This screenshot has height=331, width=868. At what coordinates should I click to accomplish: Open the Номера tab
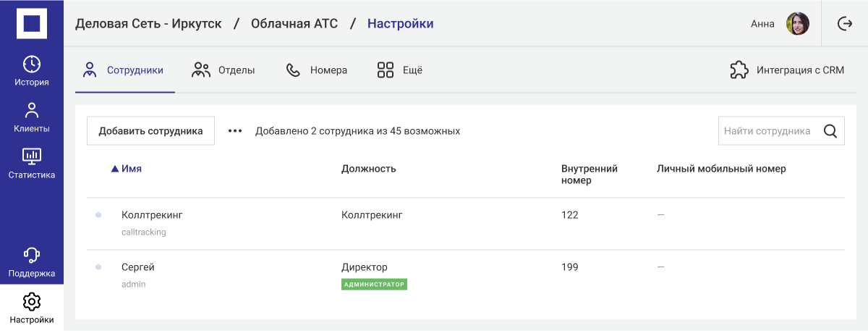[317, 70]
